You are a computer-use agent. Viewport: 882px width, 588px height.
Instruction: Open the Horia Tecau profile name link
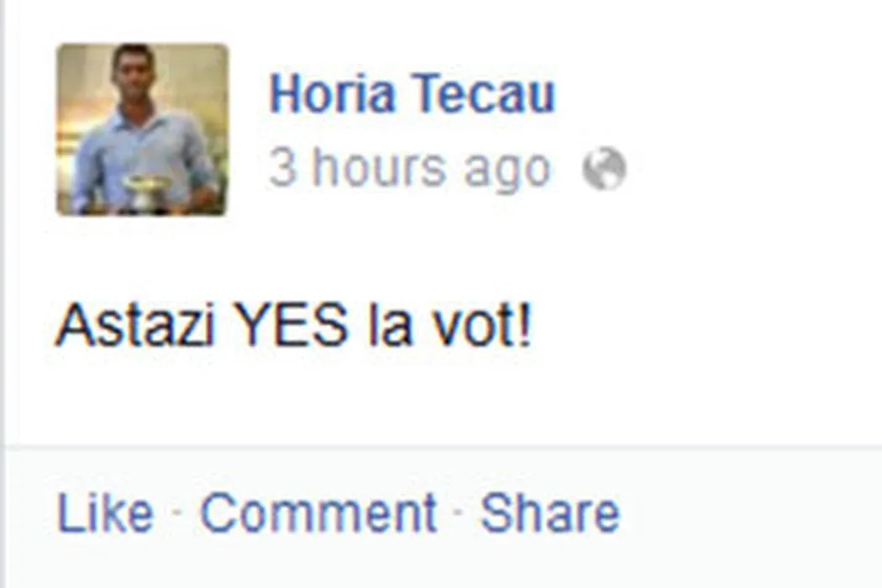point(412,93)
